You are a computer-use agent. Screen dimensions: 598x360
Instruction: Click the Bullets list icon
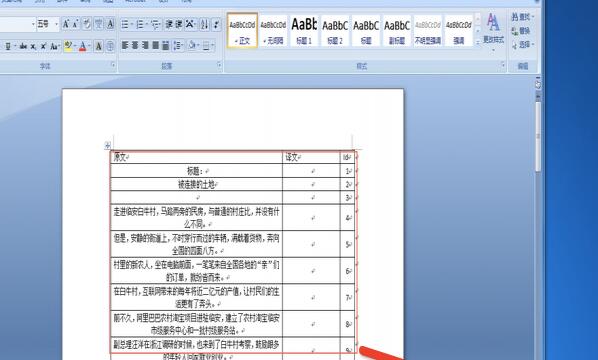[x=126, y=25]
